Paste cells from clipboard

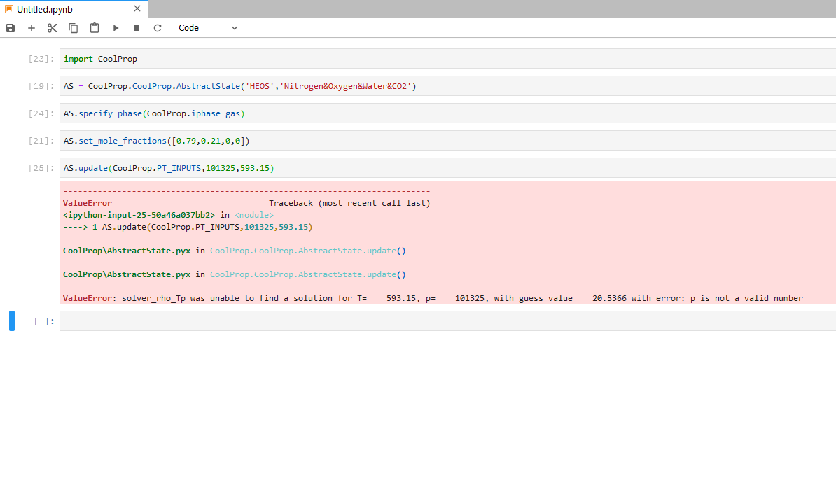point(94,28)
